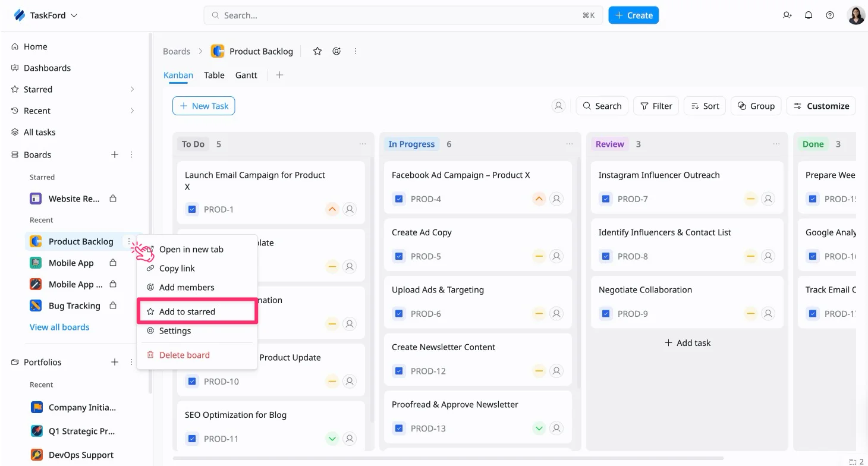The width and height of the screenshot is (868, 466).
Task: Click the plus icon next to Boards
Action: 115,155
